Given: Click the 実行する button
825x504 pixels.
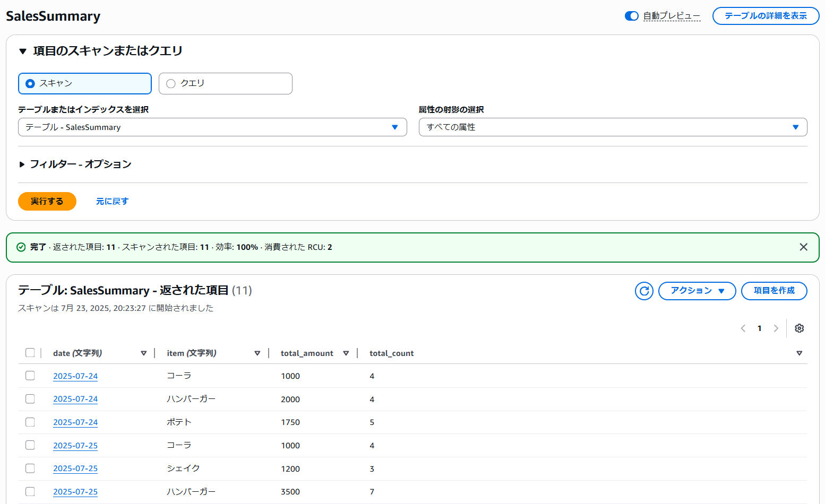Looking at the screenshot, I should point(47,202).
